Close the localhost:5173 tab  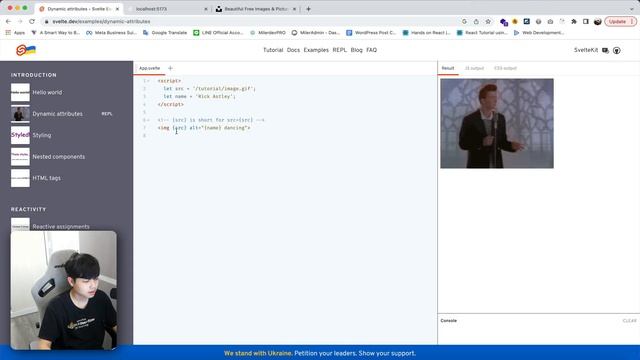click(x=205, y=9)
